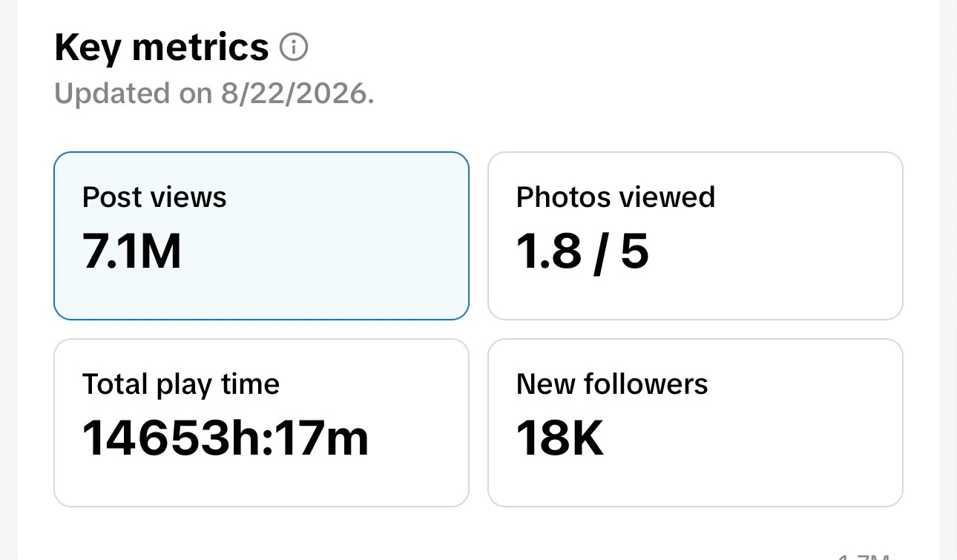Switch to the New followers card
The height and width of the screenshot is (560, 957).
tap(695, 423)
